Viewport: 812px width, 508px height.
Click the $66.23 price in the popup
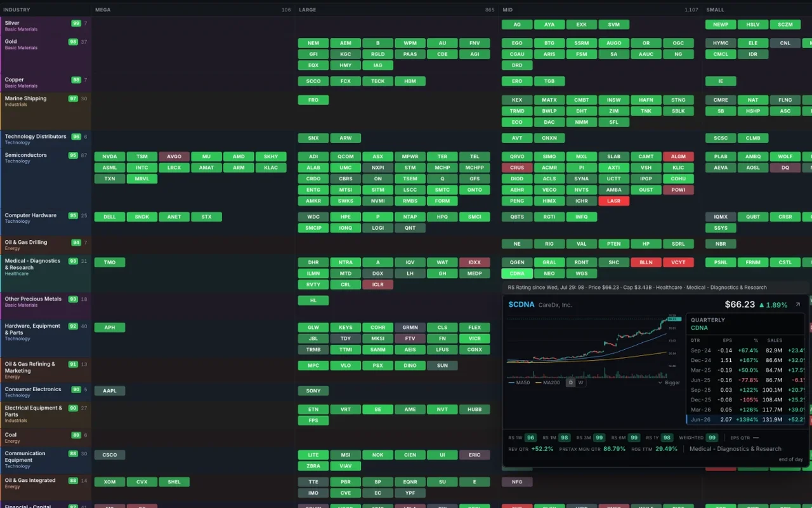coord(740,305)
